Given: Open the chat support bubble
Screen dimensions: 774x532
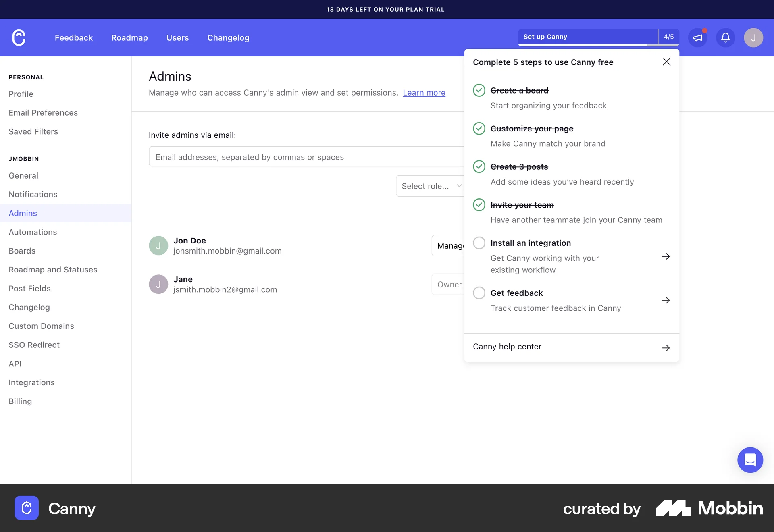Looking at the screenshot, I should click(x=750, y=460).
